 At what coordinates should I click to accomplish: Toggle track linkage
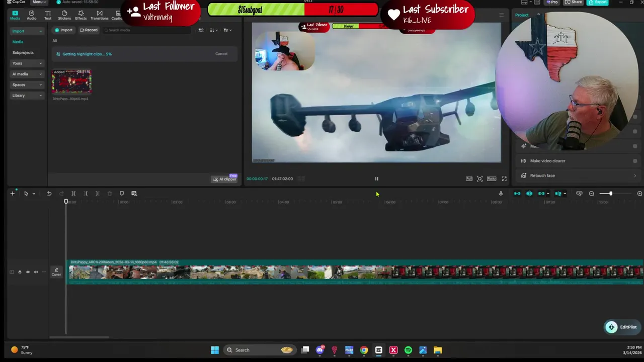[x=541, y=194]
